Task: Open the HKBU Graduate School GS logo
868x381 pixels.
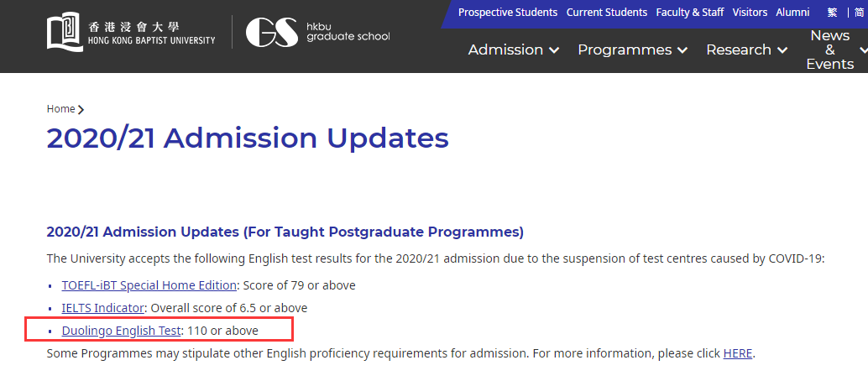Action: [x=318, y=32]
